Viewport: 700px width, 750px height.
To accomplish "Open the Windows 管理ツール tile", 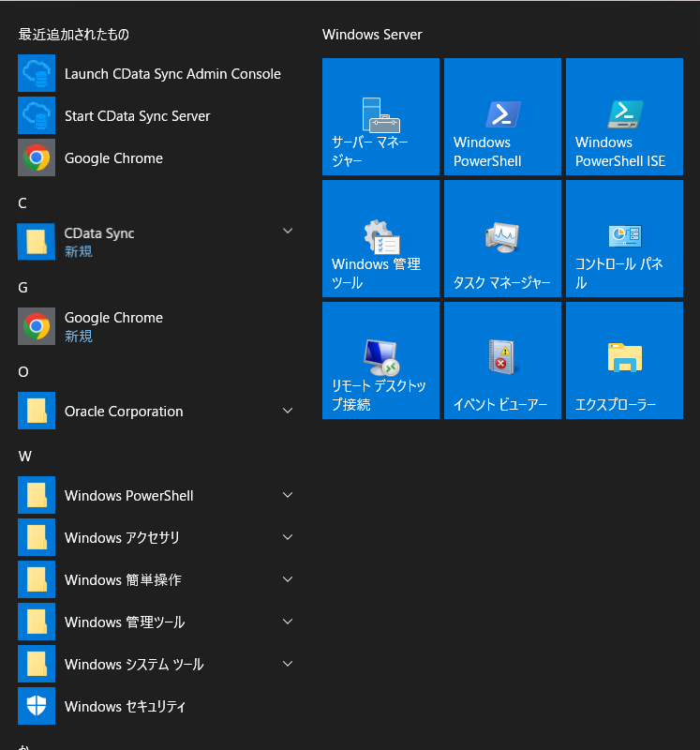I will [380, 239].
